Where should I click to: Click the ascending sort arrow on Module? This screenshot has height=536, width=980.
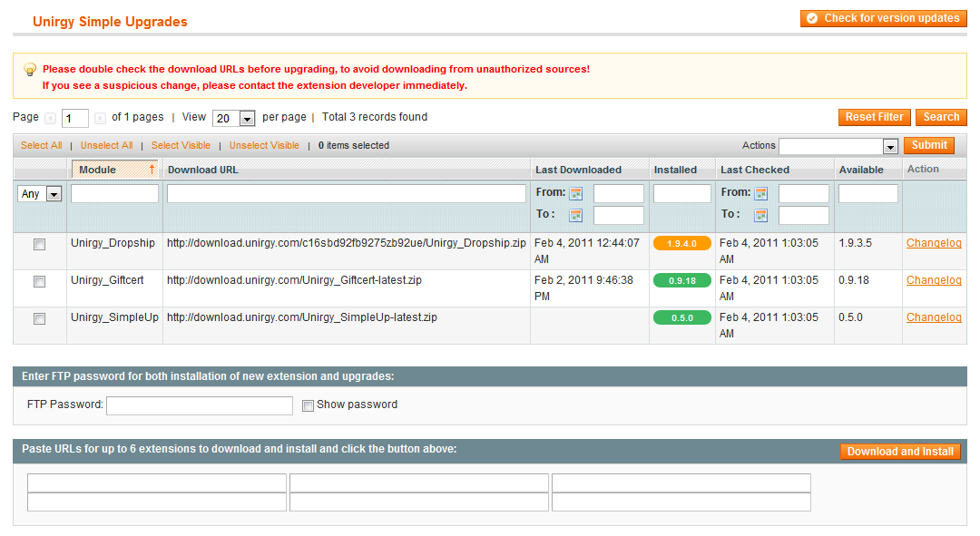pos(152,170)
